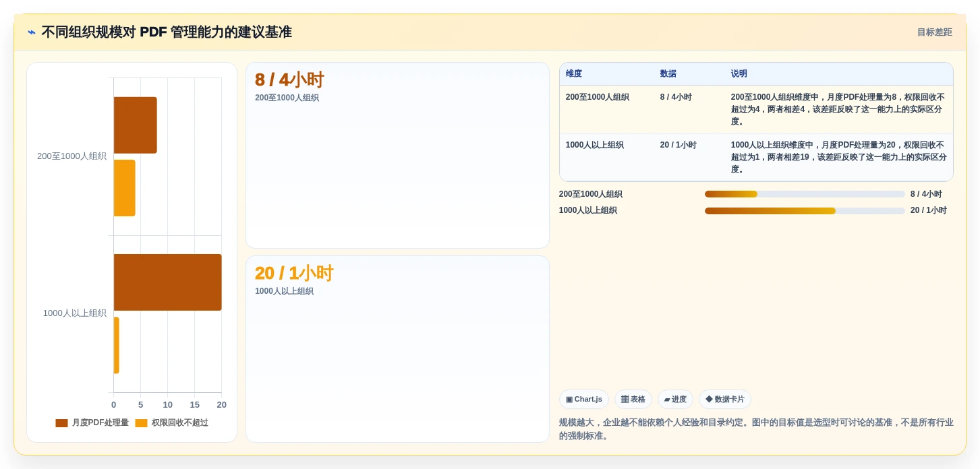Viewport: 980px width, 469px height.
Task: Select the Chart.js tag chip
Action: (x=584, y=400)
